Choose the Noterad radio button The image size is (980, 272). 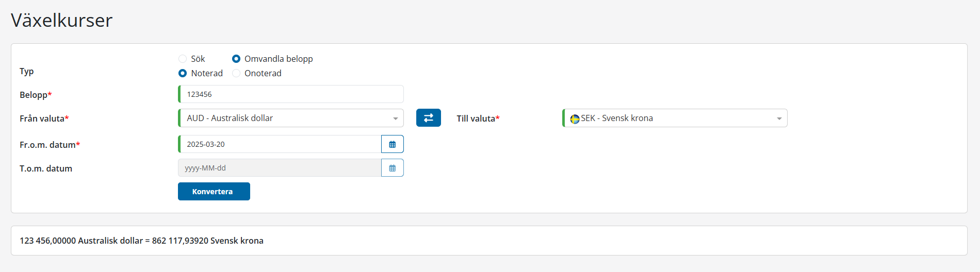[183, 73]
